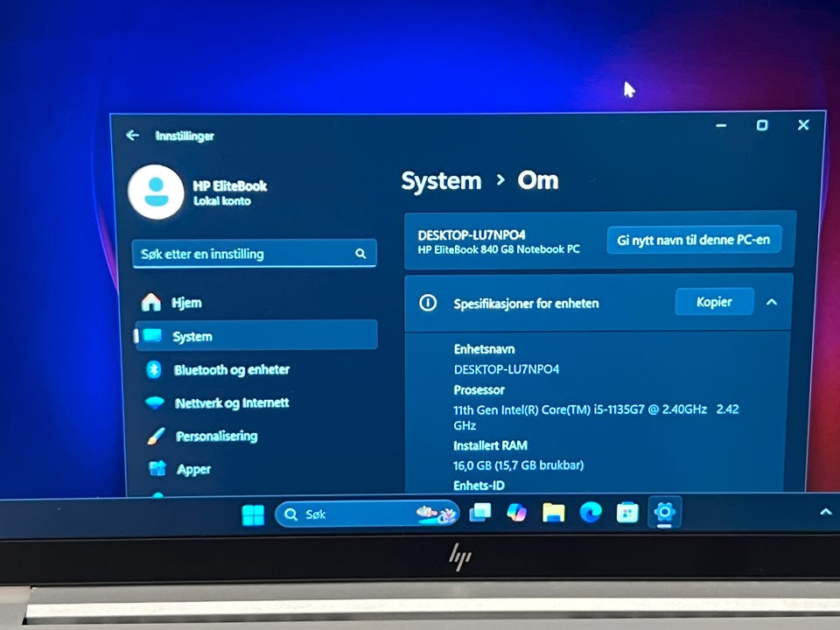This screenshot has height=630, width=840.
Task: Click the Installert RAM label
Action: click(490, 445)
